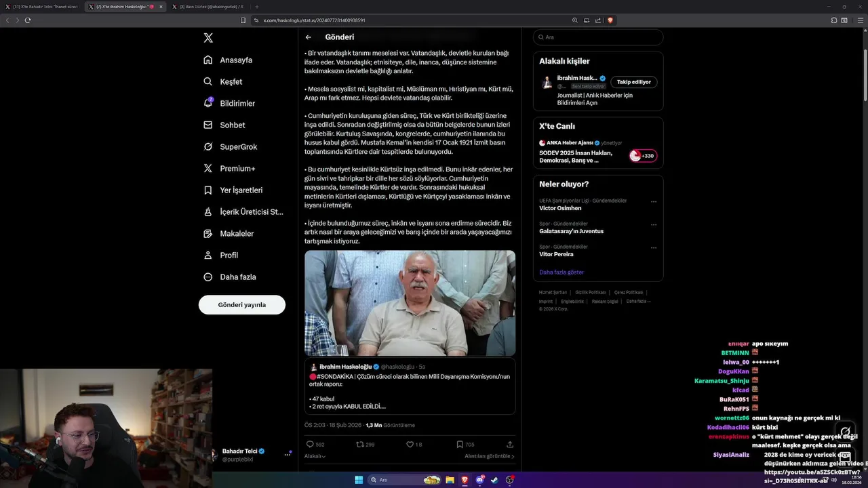Open Windows Start menu
Viewport: 868px width, 488px height.
(x=359, y=480)
